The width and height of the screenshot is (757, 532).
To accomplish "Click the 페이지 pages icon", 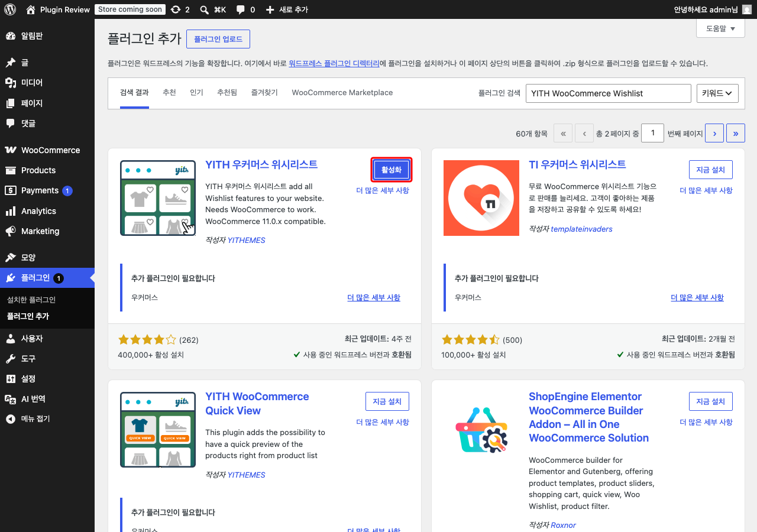I will click(x=10, y=103).
